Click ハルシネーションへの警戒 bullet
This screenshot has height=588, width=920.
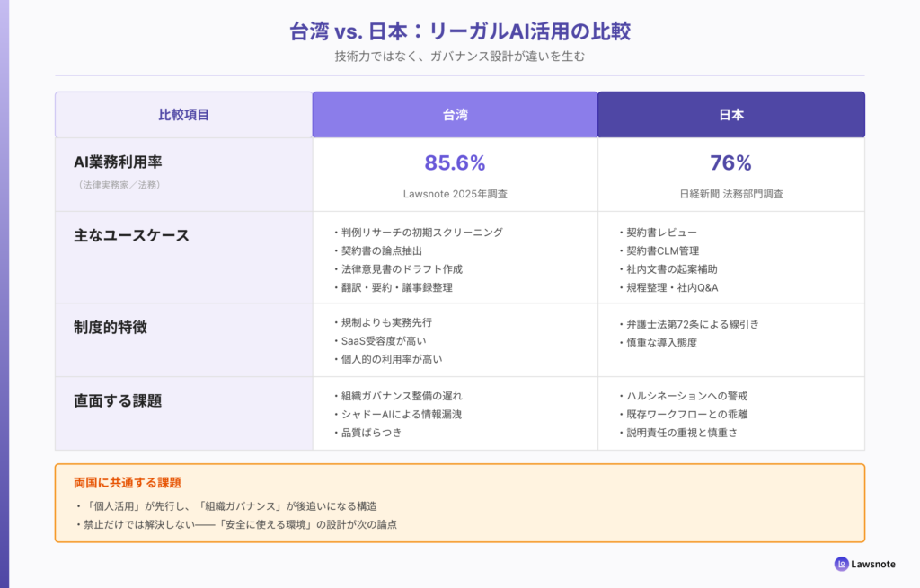pos(683,396)
